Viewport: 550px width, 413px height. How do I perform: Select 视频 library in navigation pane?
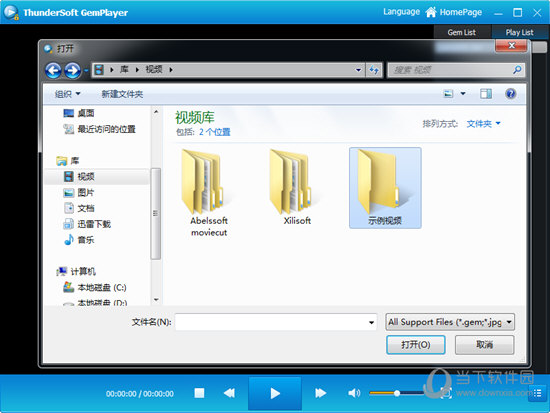97,176
